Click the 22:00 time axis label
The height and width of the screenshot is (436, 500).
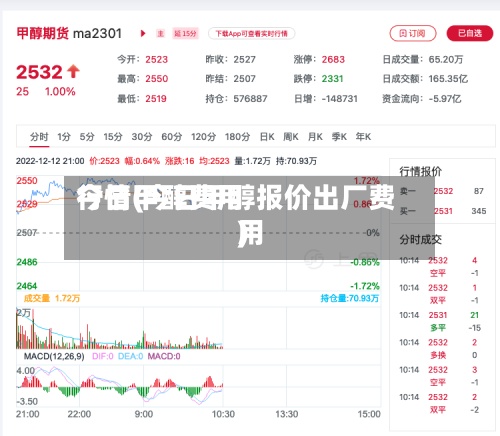click(79, 414)
